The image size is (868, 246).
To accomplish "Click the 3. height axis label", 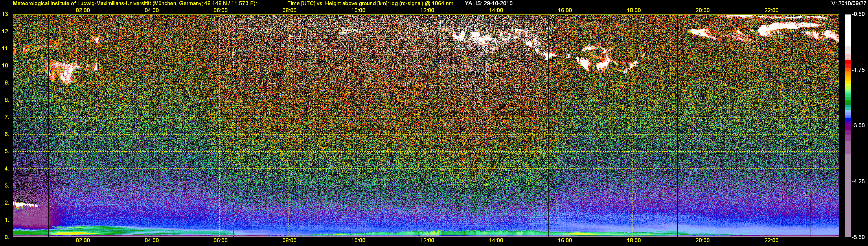I will (7, 186).
